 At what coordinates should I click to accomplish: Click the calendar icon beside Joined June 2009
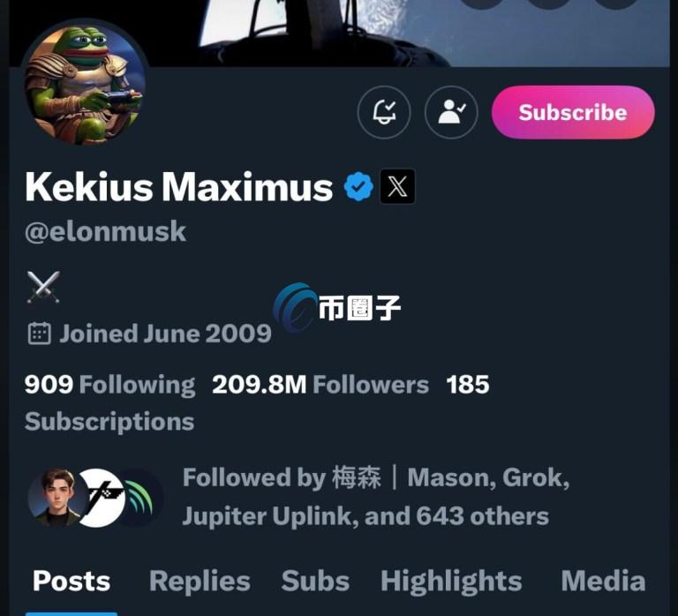point(40,334)
